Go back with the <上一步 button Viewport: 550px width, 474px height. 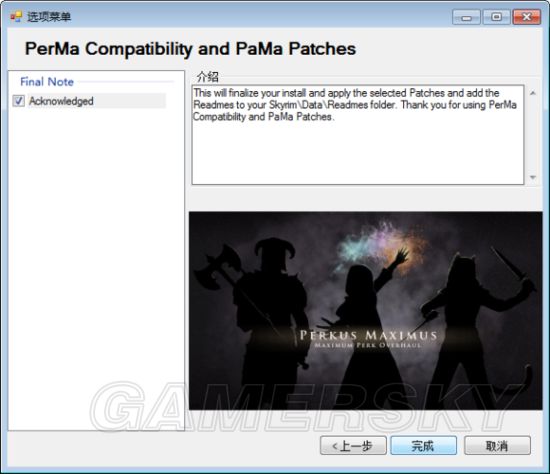click(353, 446)
